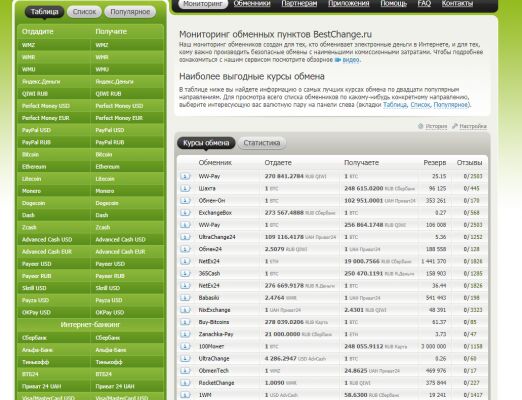Viewport: 522px width, 400px height.
Task: Open the ExchangeBox exchanger name
Action: [x=215, y=213]
